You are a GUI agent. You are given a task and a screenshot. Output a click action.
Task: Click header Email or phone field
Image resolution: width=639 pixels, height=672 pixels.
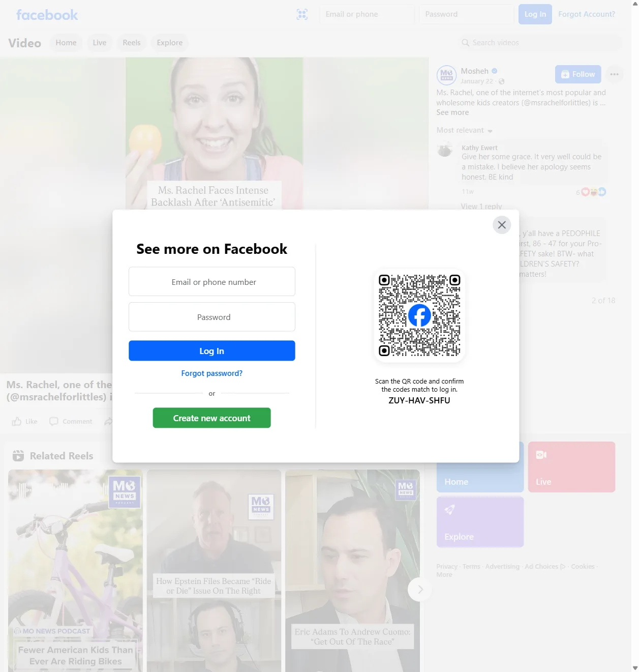pos(367,14)
